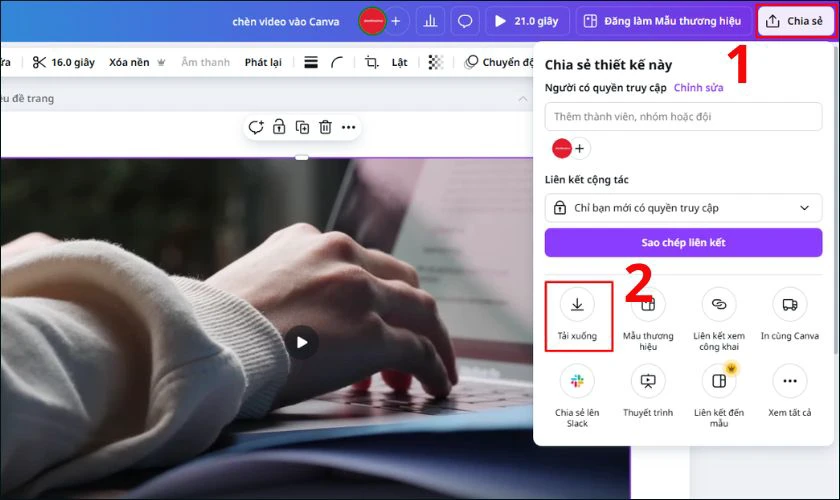Click Sao chép liên kết button
Screen dimensions: 840x500
click(683, 243)
